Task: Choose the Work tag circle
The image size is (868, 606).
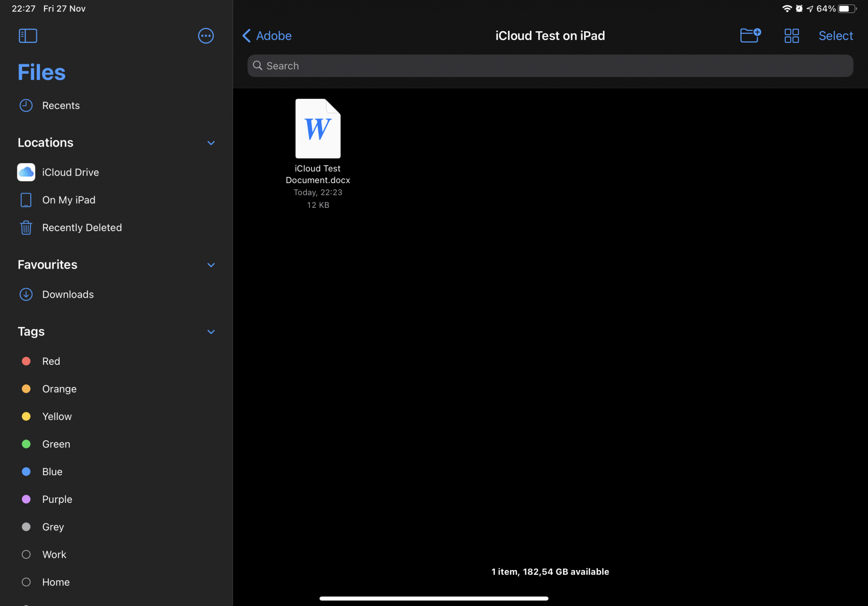Action: (x=26, y=554)
